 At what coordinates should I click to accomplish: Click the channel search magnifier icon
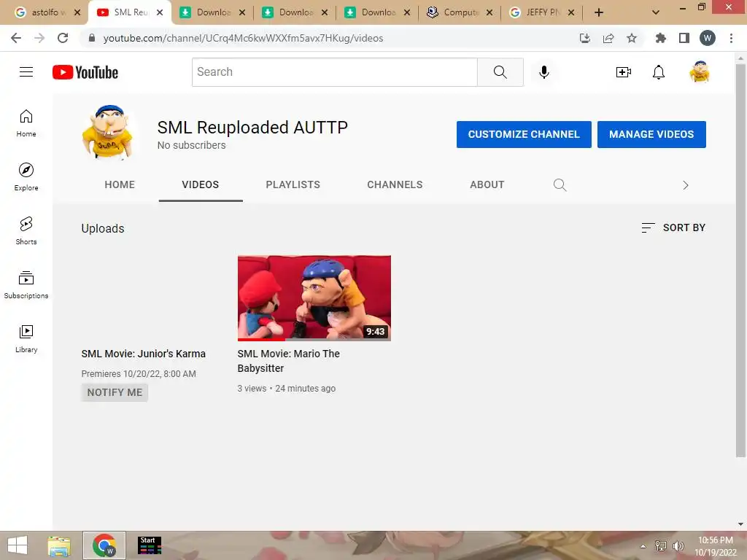pyautogui.click(x=560, y=184)
